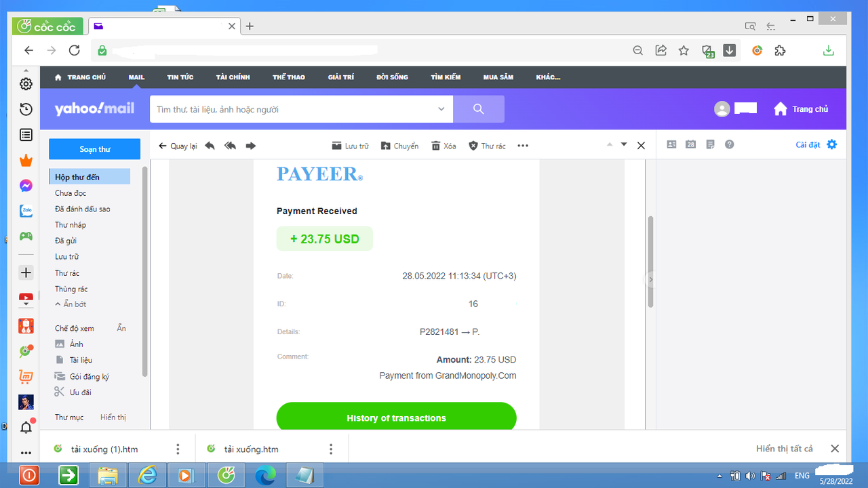Close the open email with X
This screenshot has height=488, width=868.
(x=641, y=145)
